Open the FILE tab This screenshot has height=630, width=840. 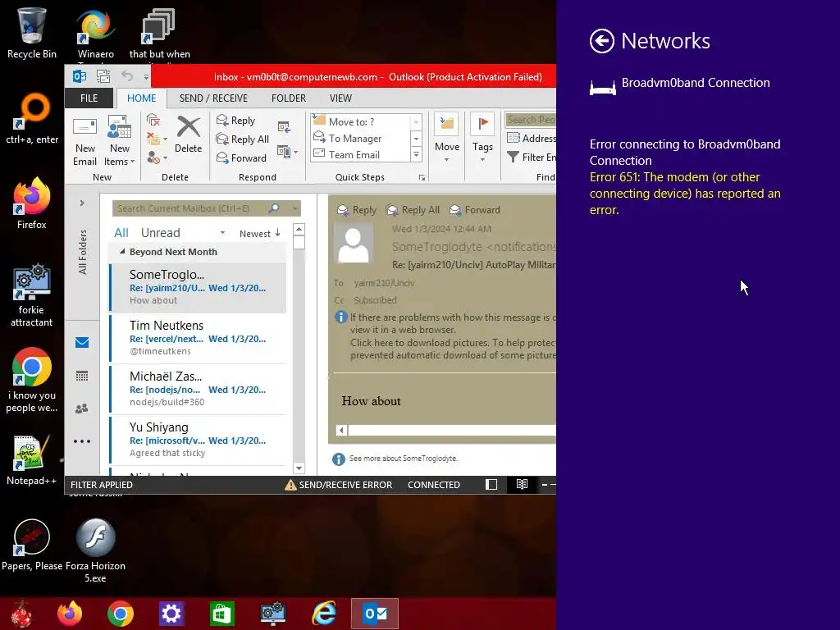(x=89, y=98)
